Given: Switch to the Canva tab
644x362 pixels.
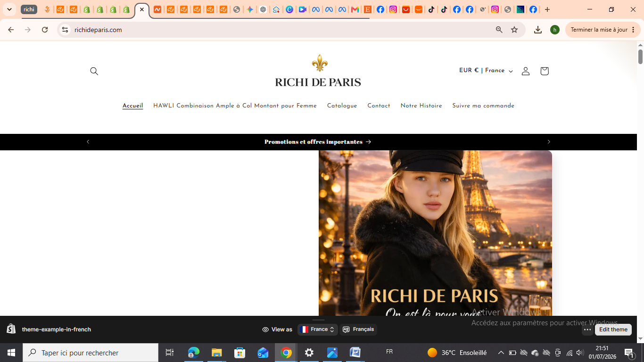Looking at the screenshot, I should (x=289, y=9).
